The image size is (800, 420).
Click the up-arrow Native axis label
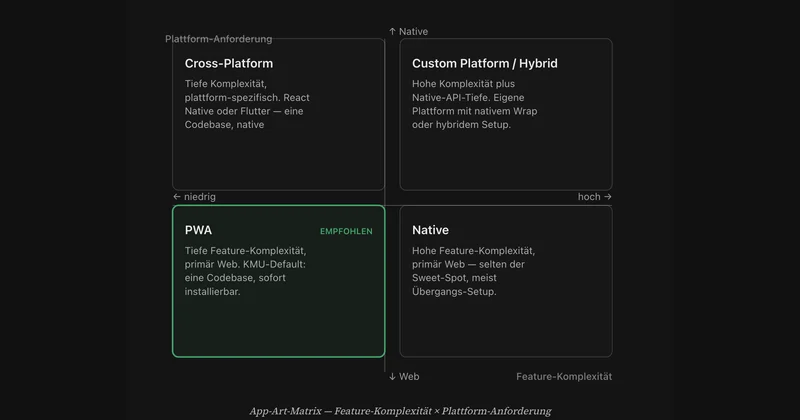(x=408, y=32)
